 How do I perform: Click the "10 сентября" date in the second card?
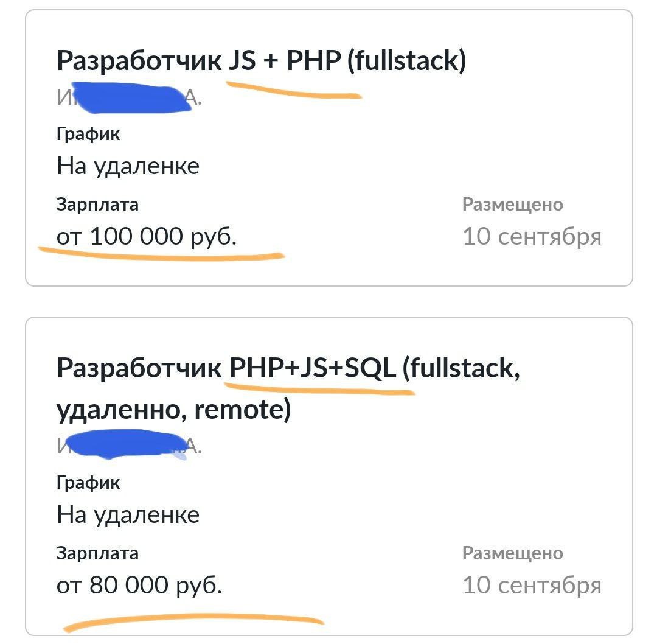point(532,586)
